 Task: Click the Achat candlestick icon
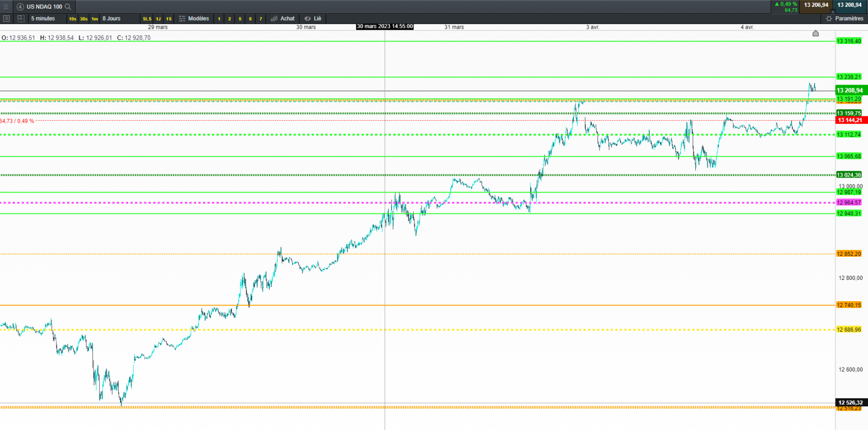(x=274, y=19)
